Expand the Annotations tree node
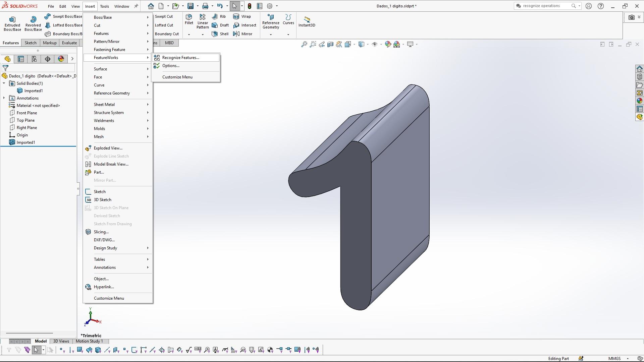 tap(4, 98)
